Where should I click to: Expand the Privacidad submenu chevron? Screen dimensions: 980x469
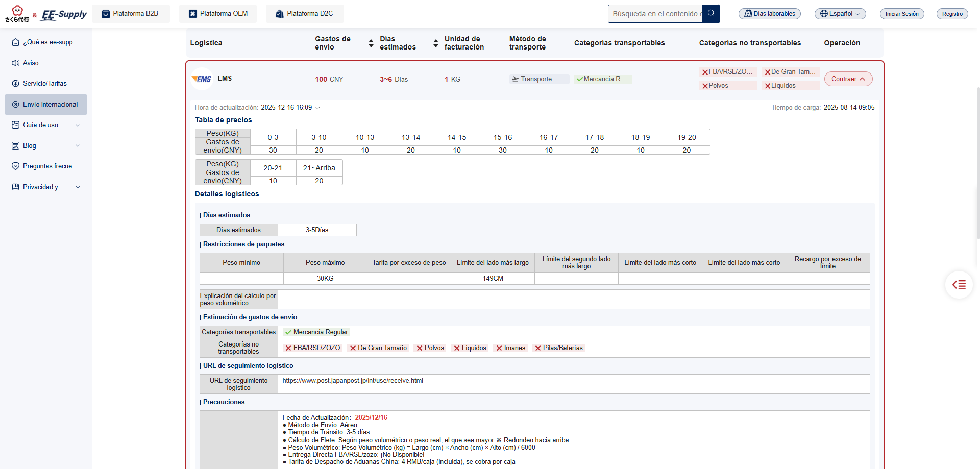[x=78, y=187]
